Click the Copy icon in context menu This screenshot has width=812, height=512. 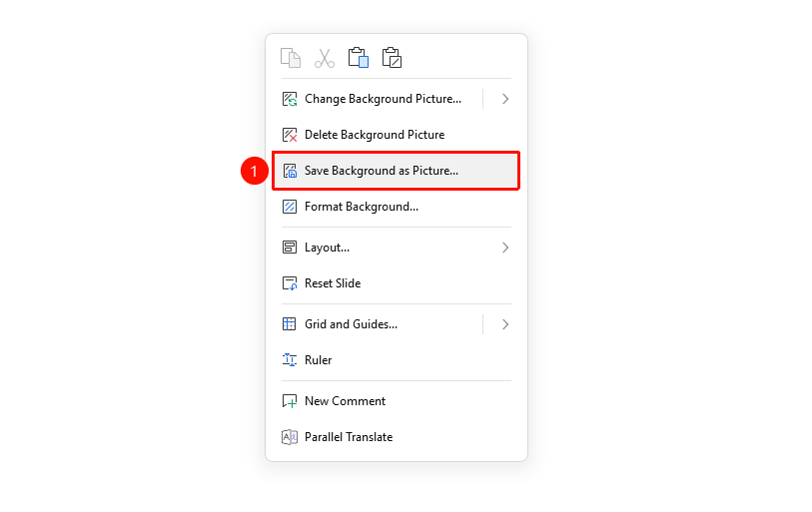[291, 58]
